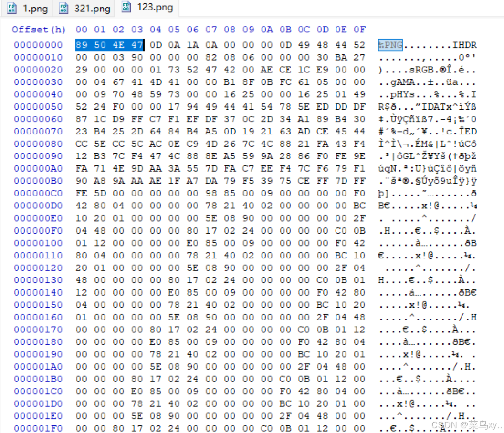Click sRGB in decoded text column
This screenshot has width=504, height=433.
click(421, 70)
